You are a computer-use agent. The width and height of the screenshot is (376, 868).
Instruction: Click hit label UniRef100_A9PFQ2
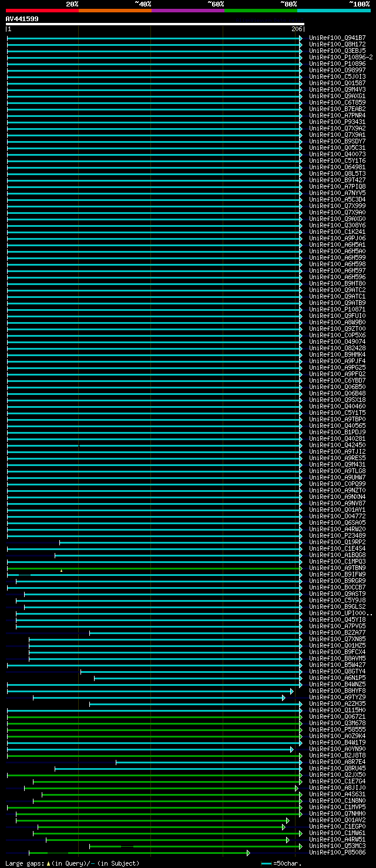(337, 374)
